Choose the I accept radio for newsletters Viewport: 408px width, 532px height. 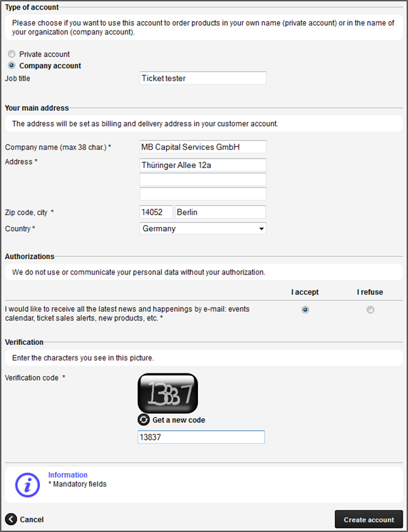305,310
